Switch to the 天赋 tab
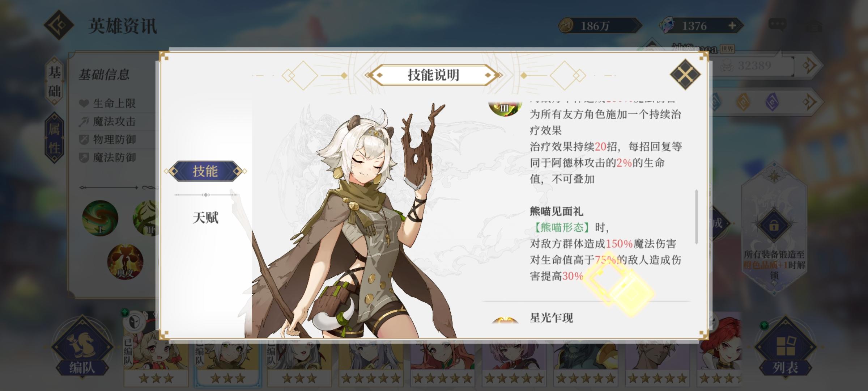This screenshot has width=868, height=391. [x=205, y=218]
